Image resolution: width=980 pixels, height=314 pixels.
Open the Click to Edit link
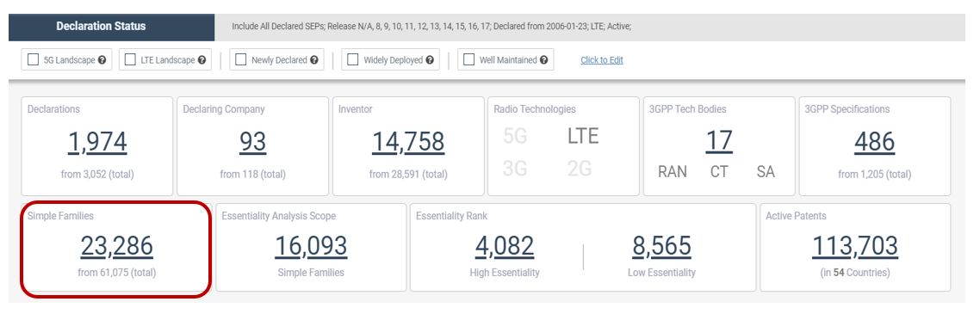(x=602, y=60)
